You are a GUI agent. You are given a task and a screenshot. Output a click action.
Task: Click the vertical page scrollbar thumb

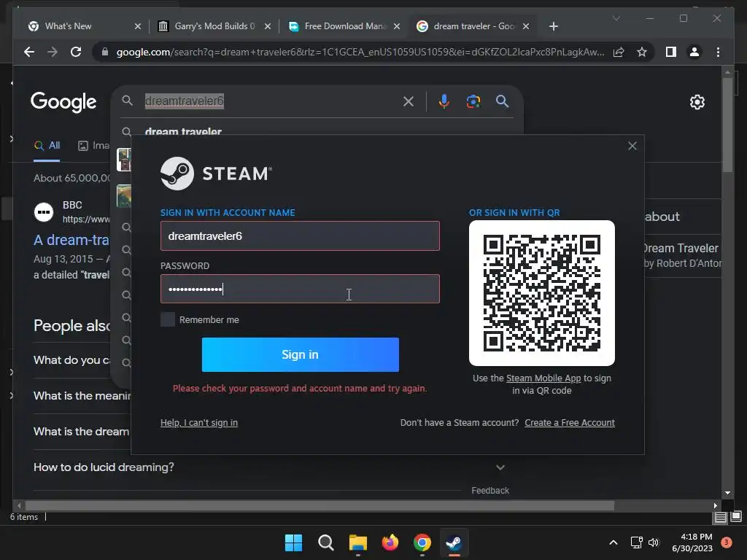[727, 125]
